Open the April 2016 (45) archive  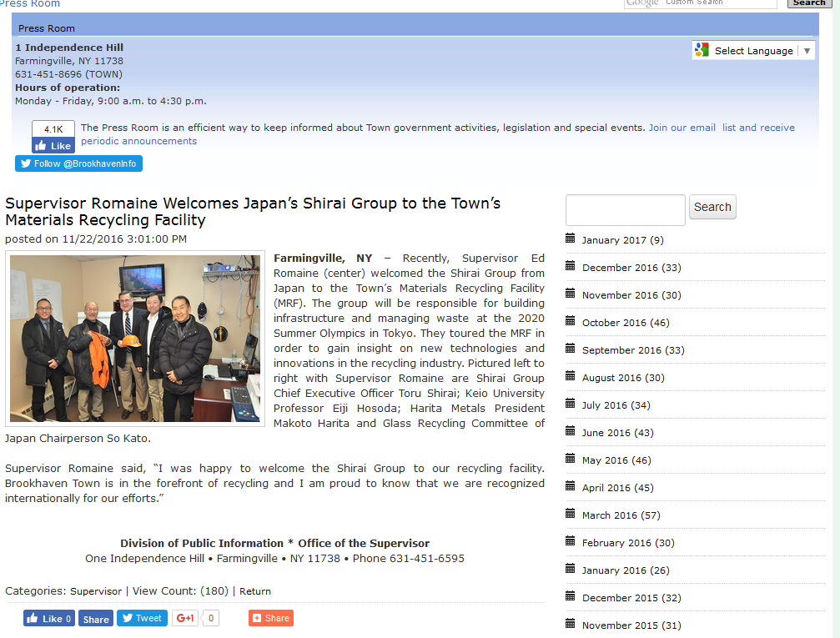(x=617, y=488)
